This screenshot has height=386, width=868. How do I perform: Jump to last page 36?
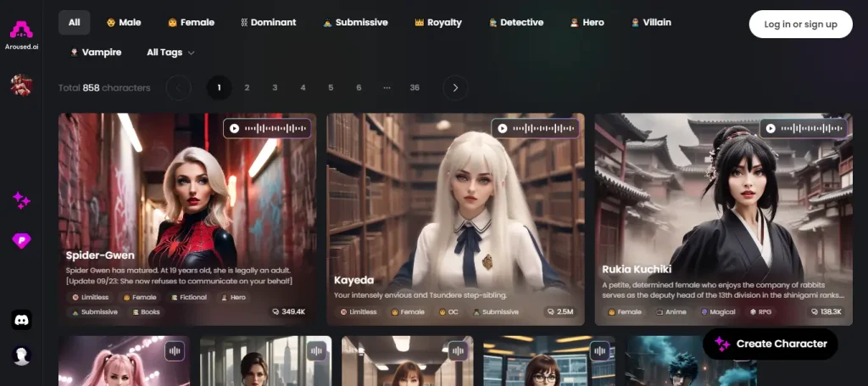tap(415, 87)
